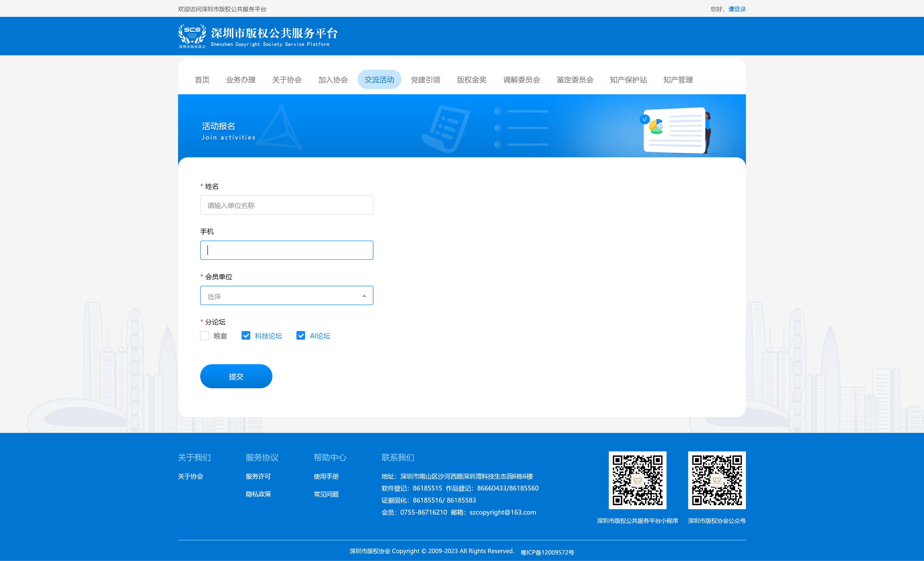
Task: Open 使用手册 help link
Action: coord(326,476)
